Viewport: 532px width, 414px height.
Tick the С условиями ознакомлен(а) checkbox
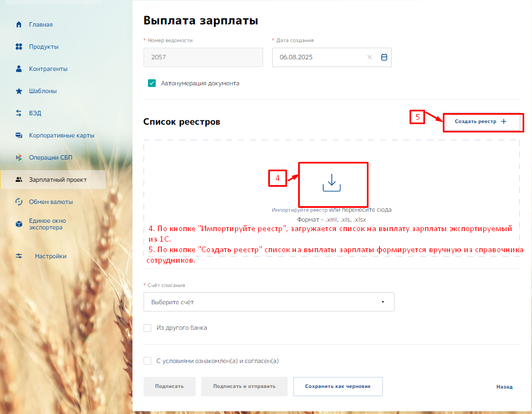coord(147,361)
